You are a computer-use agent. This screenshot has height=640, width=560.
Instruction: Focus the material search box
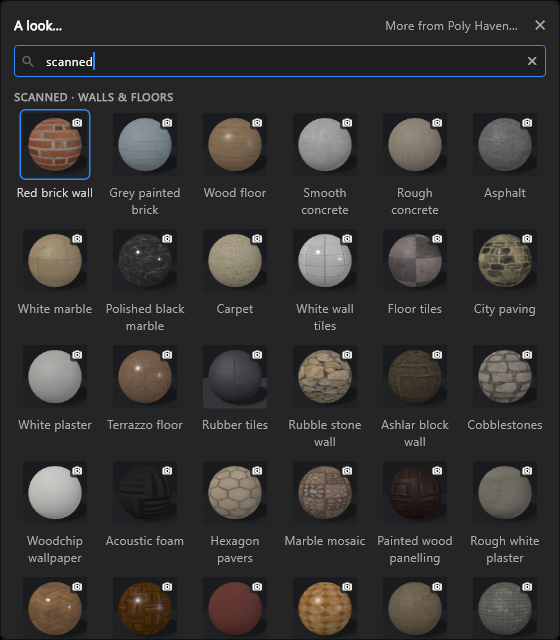280,61
